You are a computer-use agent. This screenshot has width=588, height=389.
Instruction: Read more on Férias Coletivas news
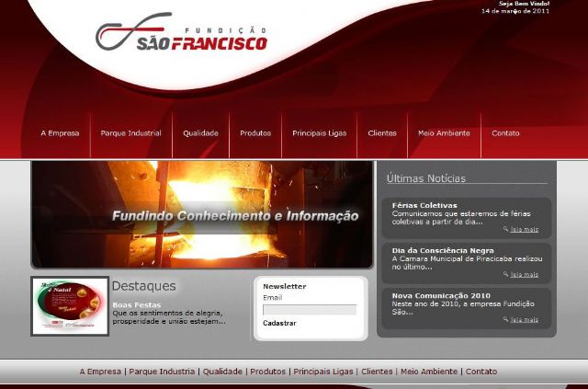click(x=525, y=230)
